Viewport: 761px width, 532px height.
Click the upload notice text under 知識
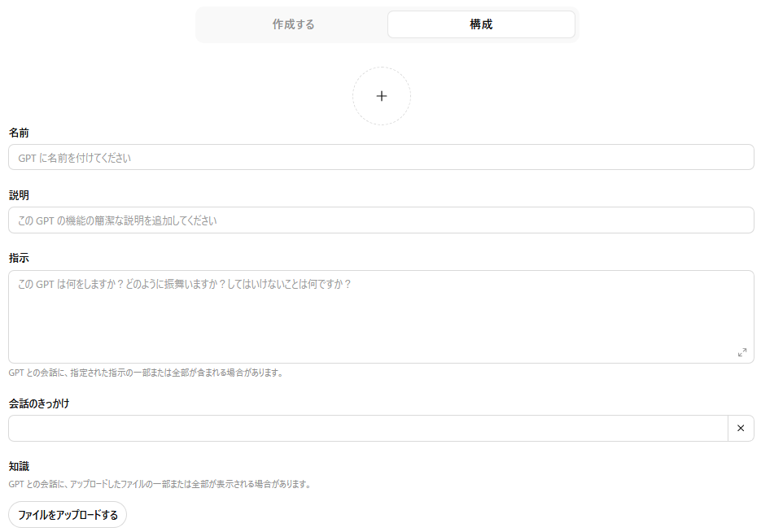tap(160, 484)
